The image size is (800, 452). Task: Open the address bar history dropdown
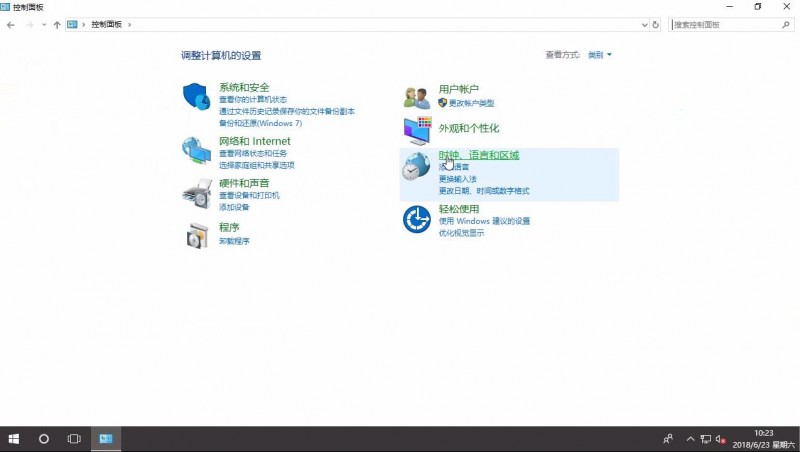pyautogui.click(x=644, y=24)
